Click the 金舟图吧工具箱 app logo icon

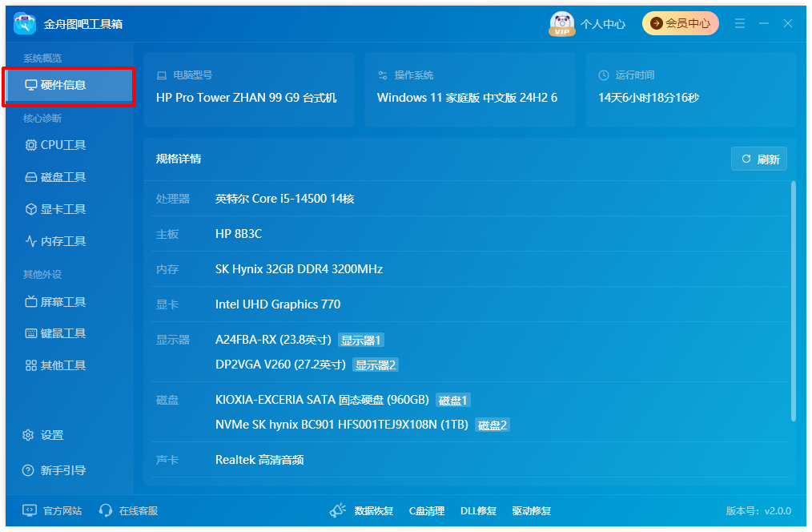pos(25,24)
